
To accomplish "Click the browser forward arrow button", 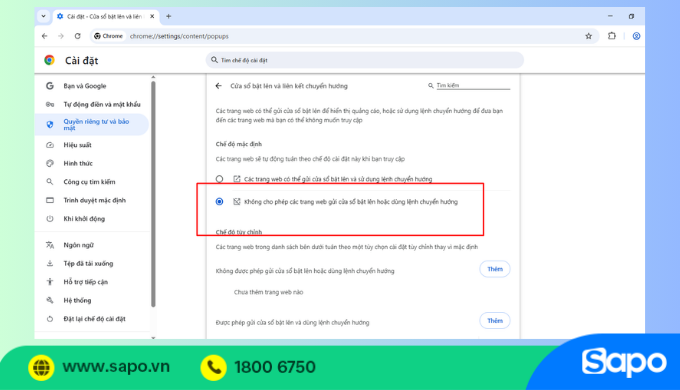I will pyautogui.click(x=61, y=36).
